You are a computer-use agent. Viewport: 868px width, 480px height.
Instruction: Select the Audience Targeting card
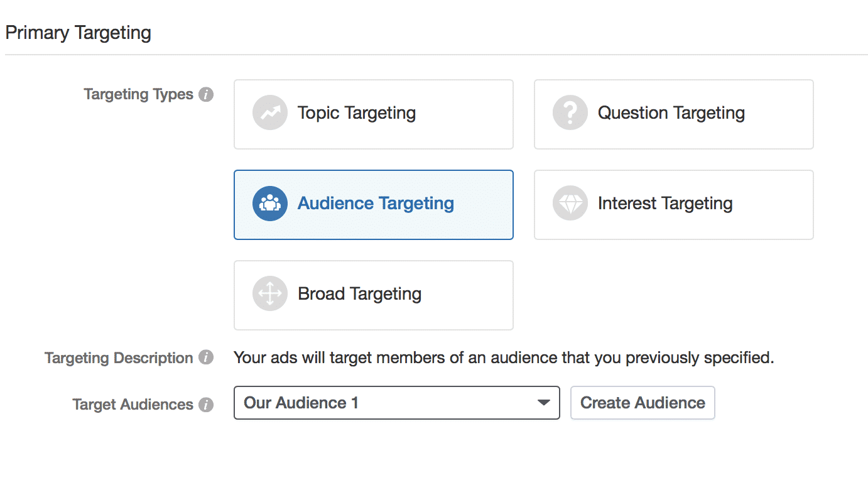(x=374, y=205)
